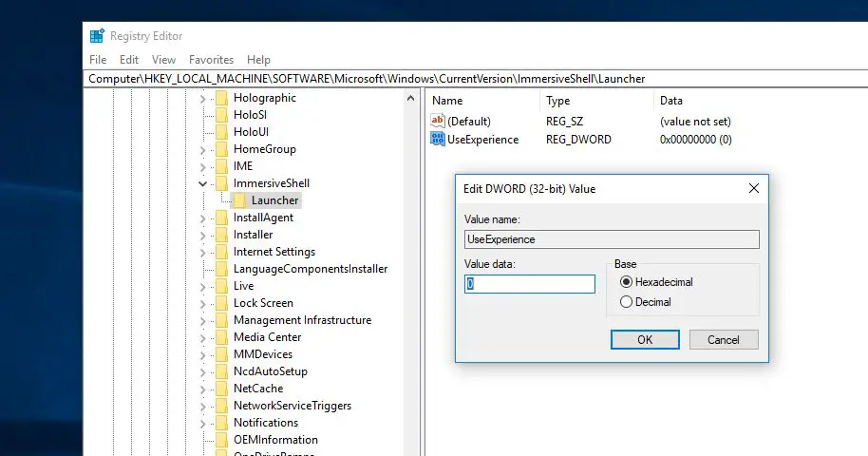This screenshot has width=868, height=456.
Task: Click the NcdAutoSetup folder icon
Action: tap(221, 371)
